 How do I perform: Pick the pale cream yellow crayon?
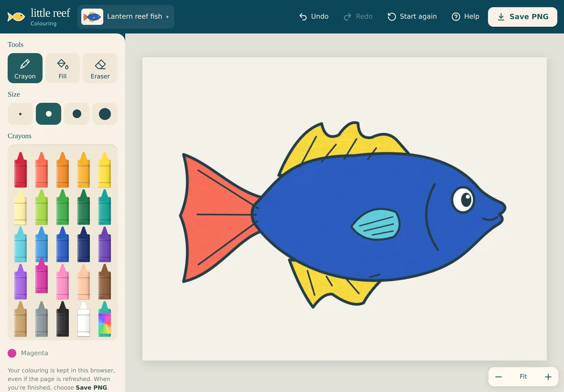[x=21, y=207]
